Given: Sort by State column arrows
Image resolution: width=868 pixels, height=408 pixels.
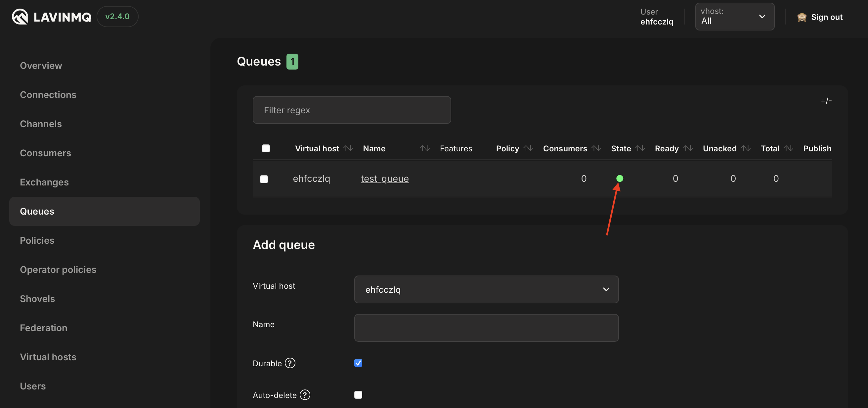Looking at the screenshot, I should pos(640,148).
